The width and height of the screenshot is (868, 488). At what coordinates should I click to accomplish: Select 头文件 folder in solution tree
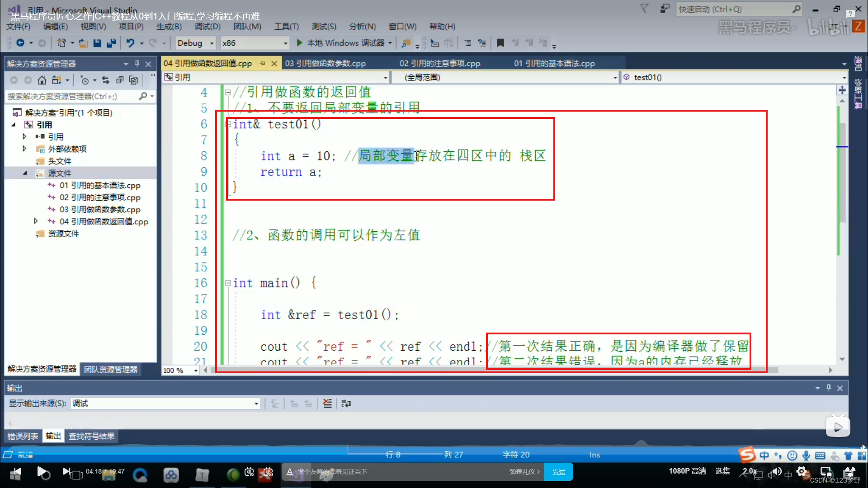(x=60, y=161)
